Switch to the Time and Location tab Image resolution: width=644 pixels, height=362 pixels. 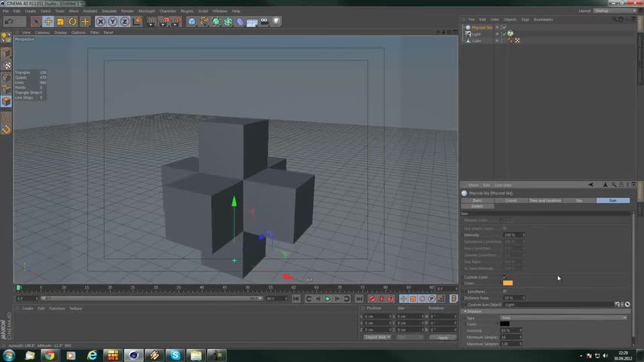[x=544, y=201]
